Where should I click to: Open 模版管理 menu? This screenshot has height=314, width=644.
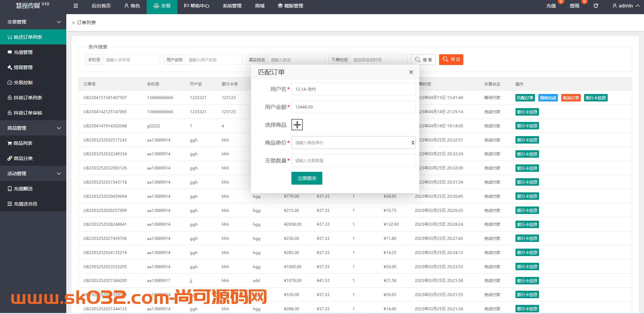pos(291,6)
